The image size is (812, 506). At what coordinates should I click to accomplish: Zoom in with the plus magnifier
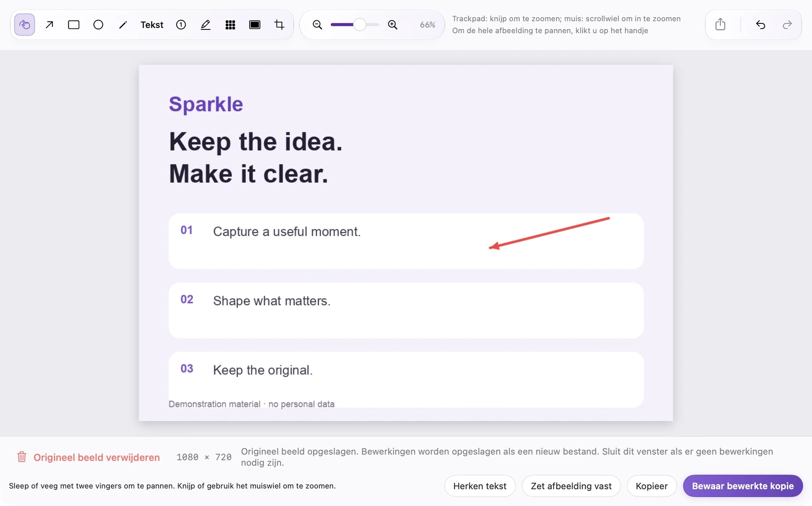[393, 25]
